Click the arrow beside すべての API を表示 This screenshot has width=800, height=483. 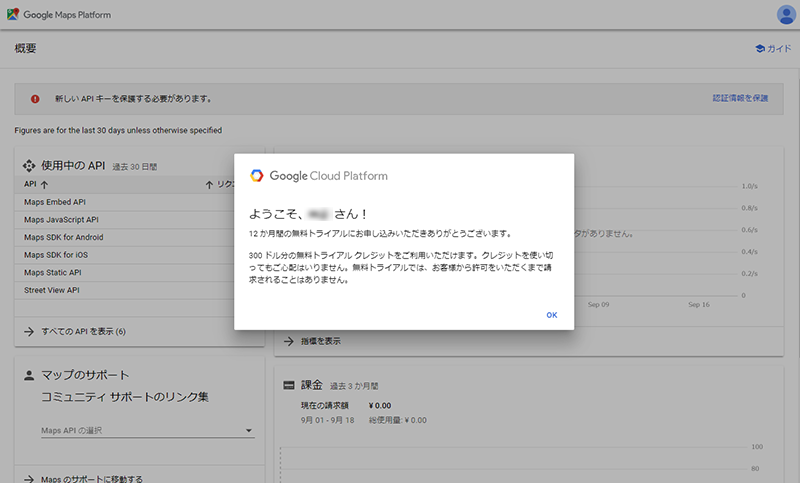pos(29,332)
